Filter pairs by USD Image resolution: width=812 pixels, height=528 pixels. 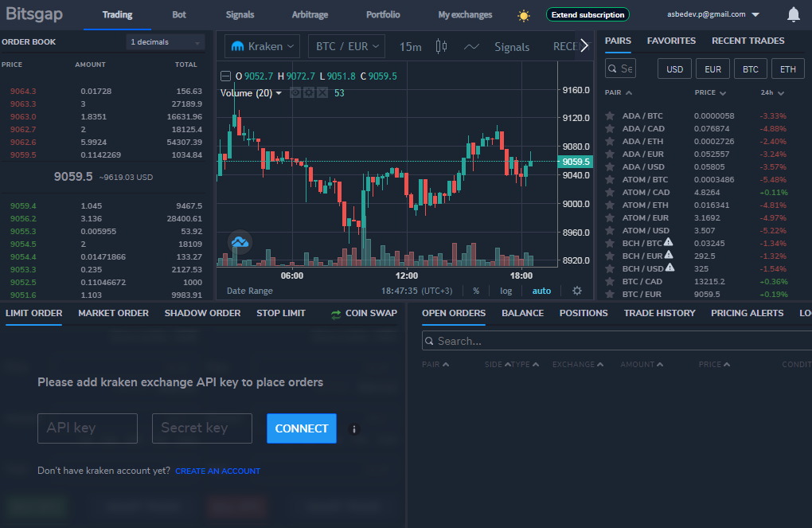pyautogui.click(x=674, y=69)
